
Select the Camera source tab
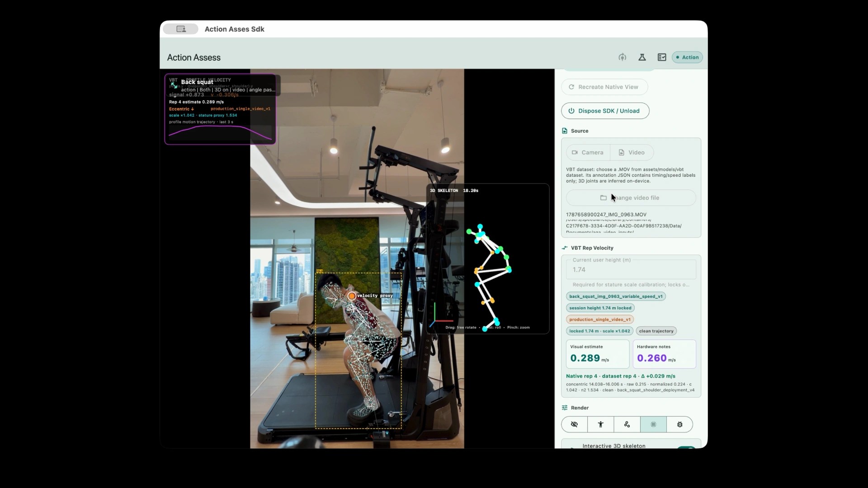[x=588, y=152]
